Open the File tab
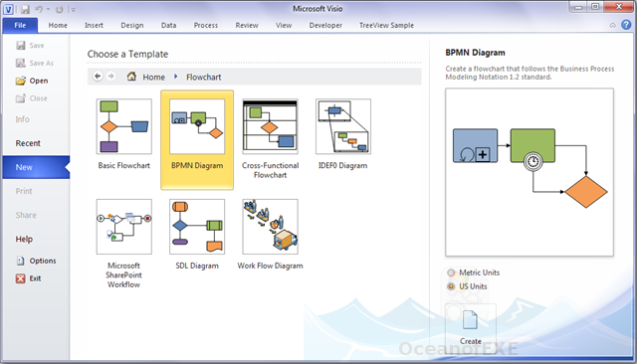637x364 pixels. pyautogui.click(x=20, y=25)
